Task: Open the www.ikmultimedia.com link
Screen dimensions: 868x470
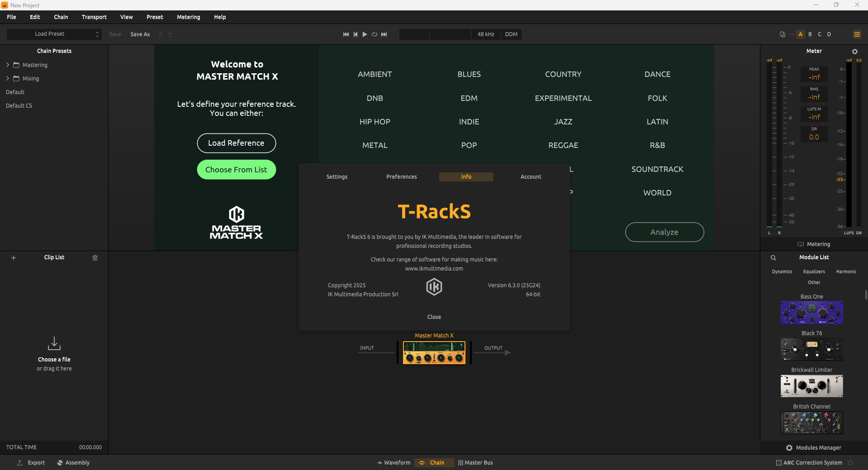Action: click(434, 269)
